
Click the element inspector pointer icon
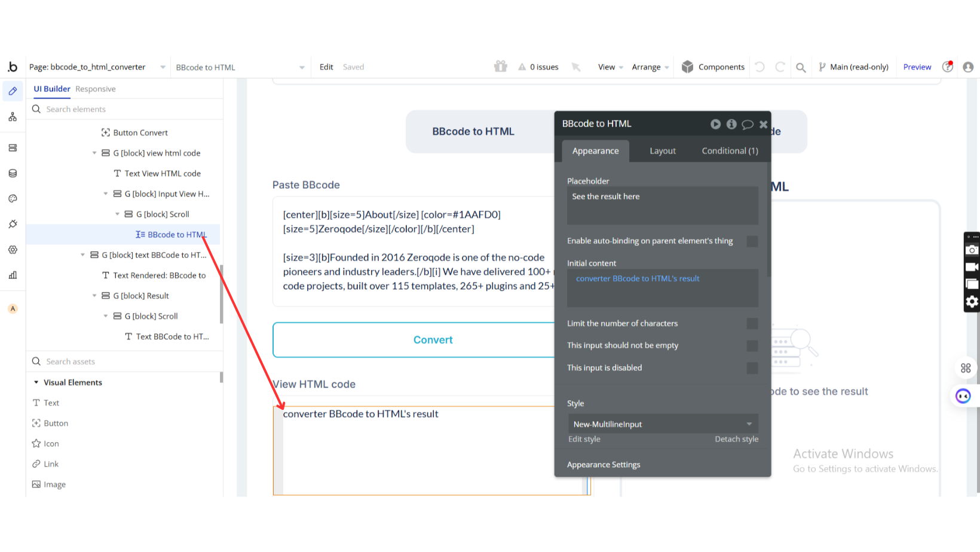[576, 67]
